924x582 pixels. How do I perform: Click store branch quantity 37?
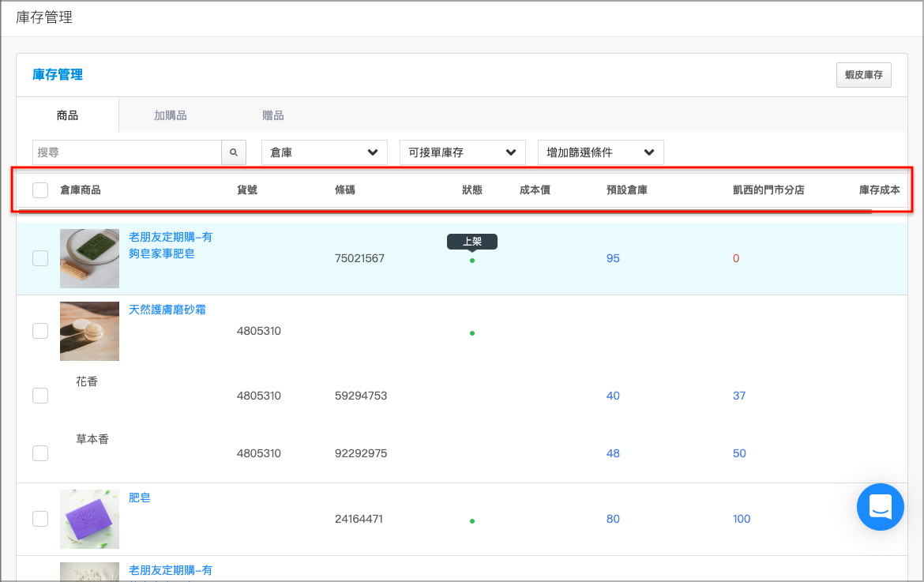739,396
